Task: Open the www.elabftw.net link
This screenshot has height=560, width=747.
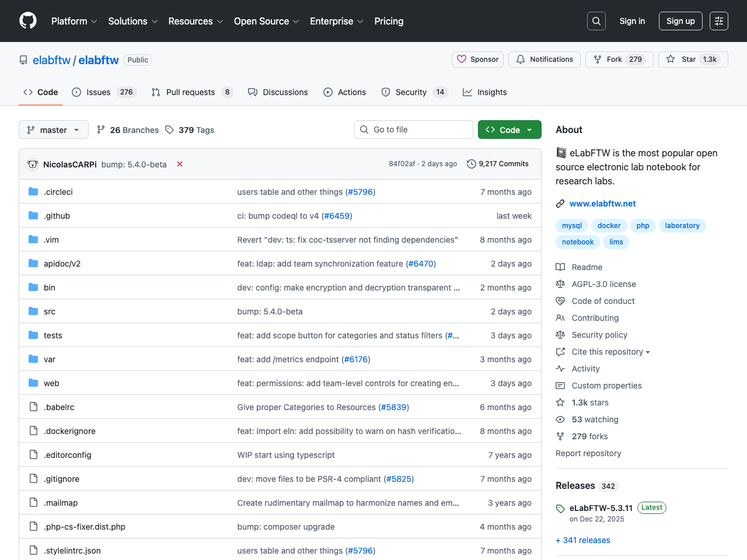Action: tap(602, 203)
